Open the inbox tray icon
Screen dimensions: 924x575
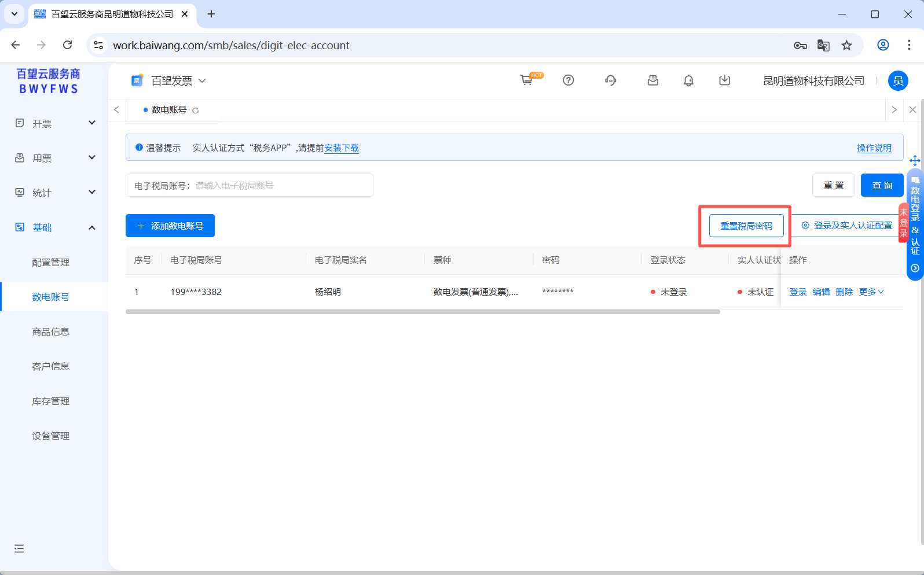pyautogui.click(x=653, y=80)
